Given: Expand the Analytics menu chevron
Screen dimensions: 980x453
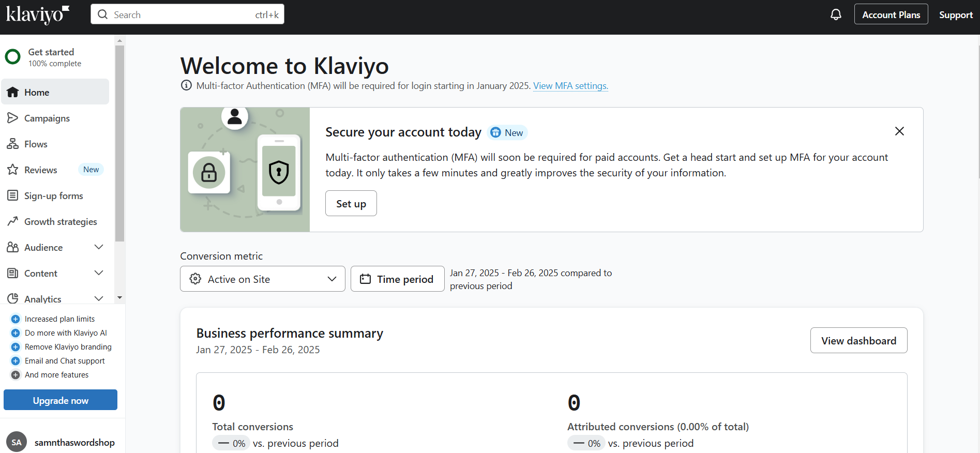Looking at the screenshot, I should point(99,298).
